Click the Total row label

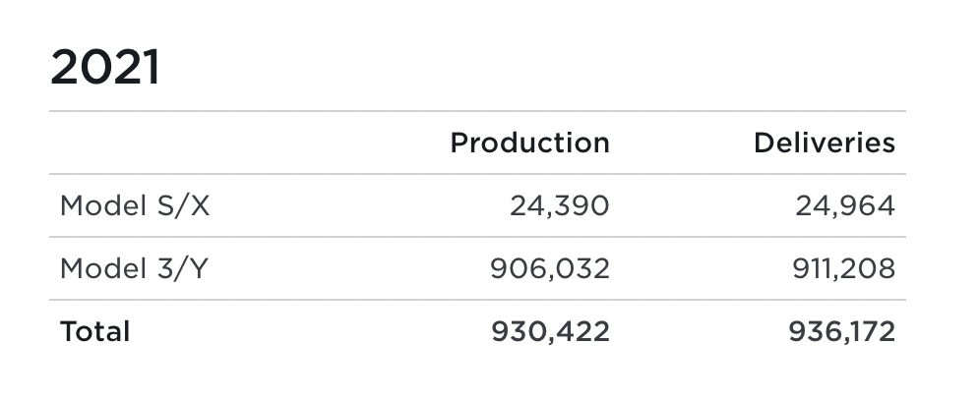(x=94, y=331)
